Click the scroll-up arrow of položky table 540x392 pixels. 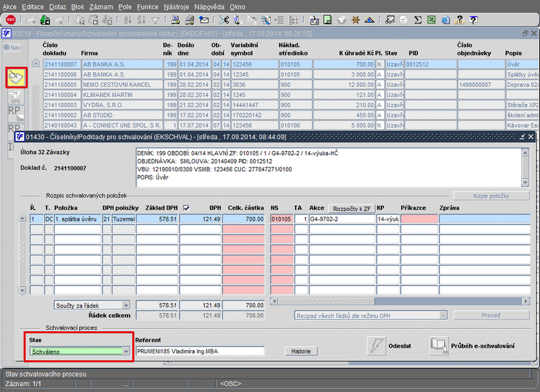[22, 218]
